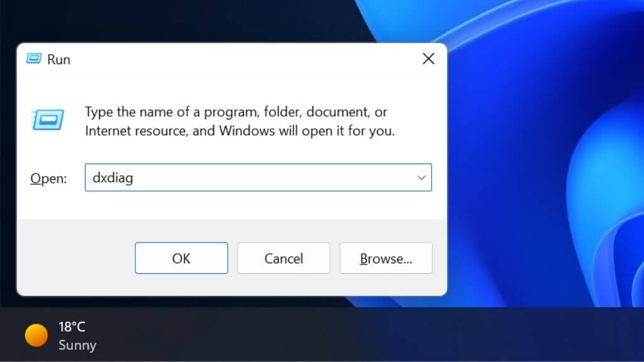This screenshot has width=644, height=362.
Task: Open the Browse... file picker
Action: click(386, 258)
